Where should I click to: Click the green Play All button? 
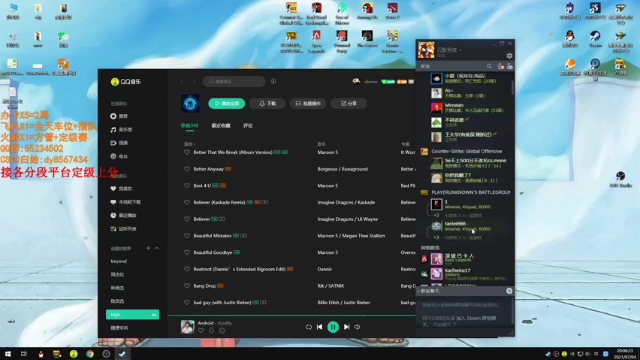tap(227, 104)
